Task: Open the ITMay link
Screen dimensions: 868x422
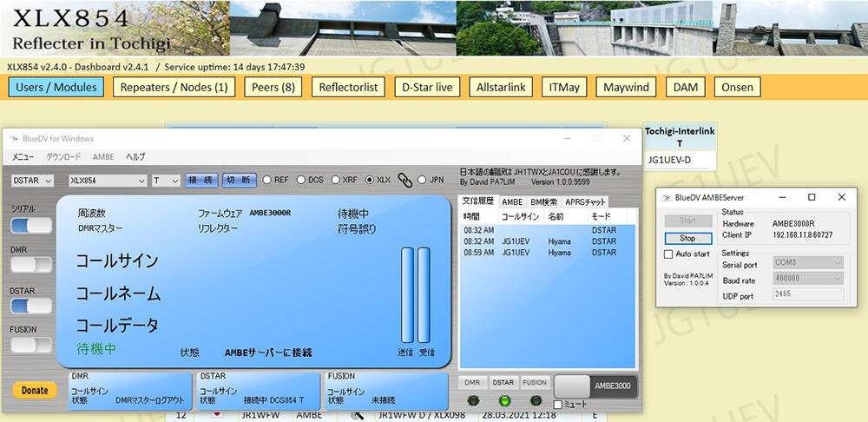Action: [x=564, y=87]
